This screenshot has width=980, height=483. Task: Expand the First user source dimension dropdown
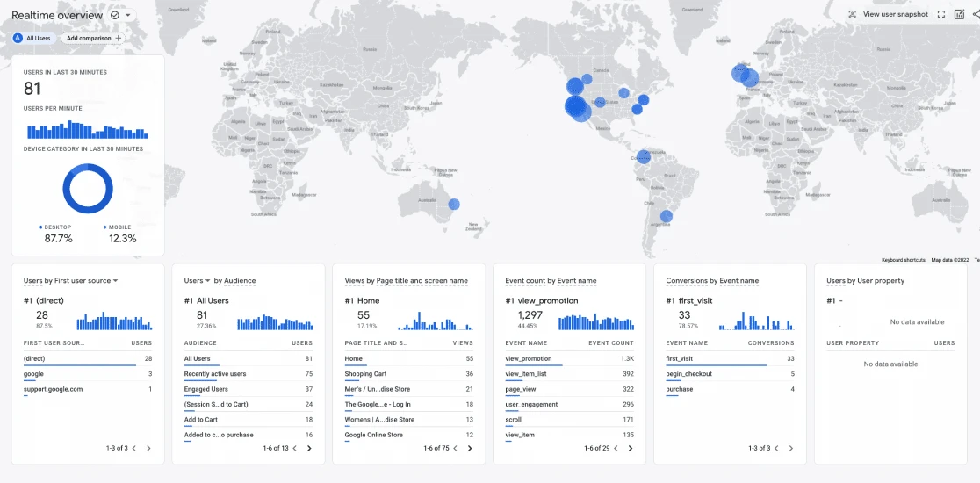click(x=115, y=281)
